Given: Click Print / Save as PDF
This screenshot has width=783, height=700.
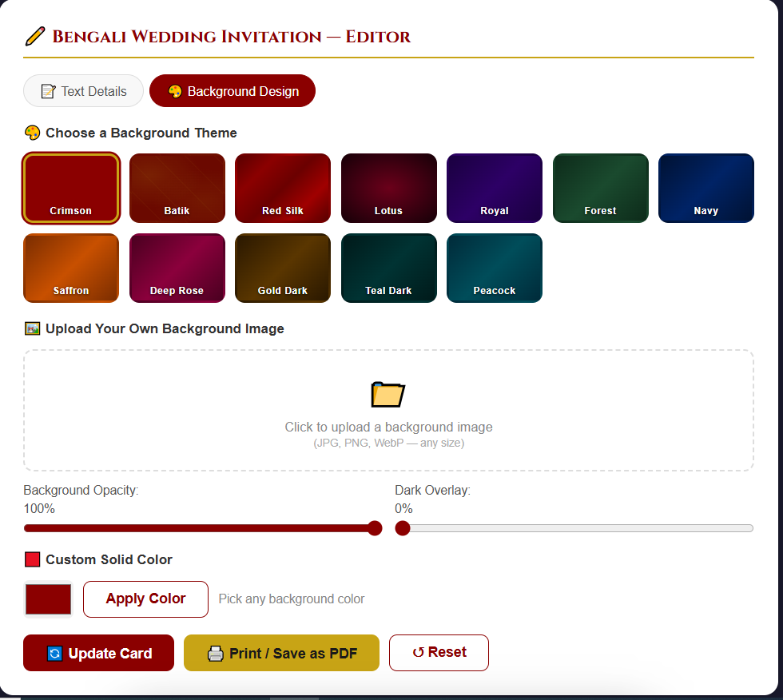Looking at the screenshot, I should pyautogui.click(x=281, y=653).
